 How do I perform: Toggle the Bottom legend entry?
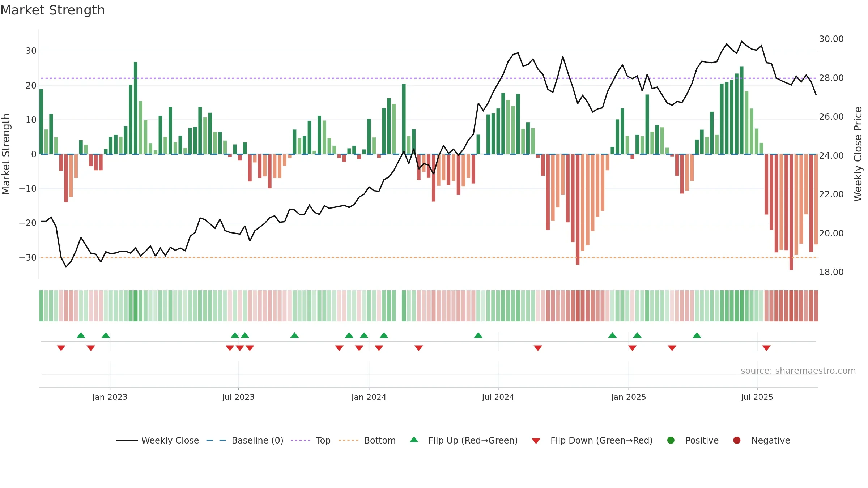(367, 440)
